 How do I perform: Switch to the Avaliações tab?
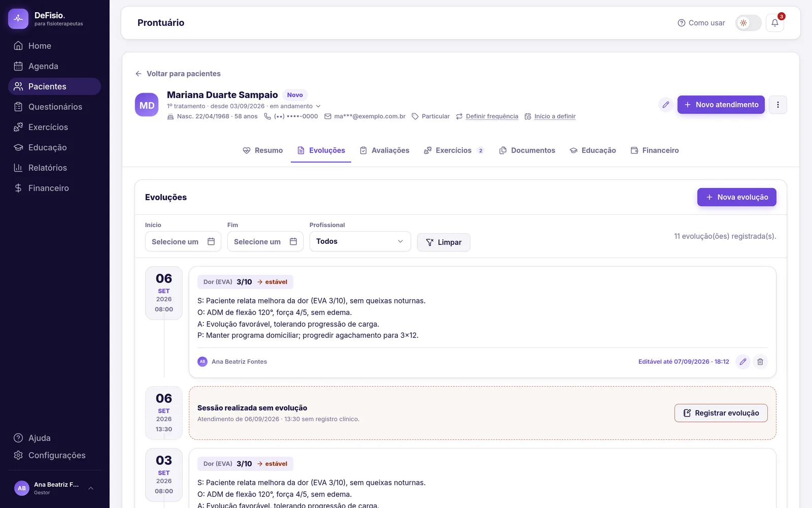[384, 150]
